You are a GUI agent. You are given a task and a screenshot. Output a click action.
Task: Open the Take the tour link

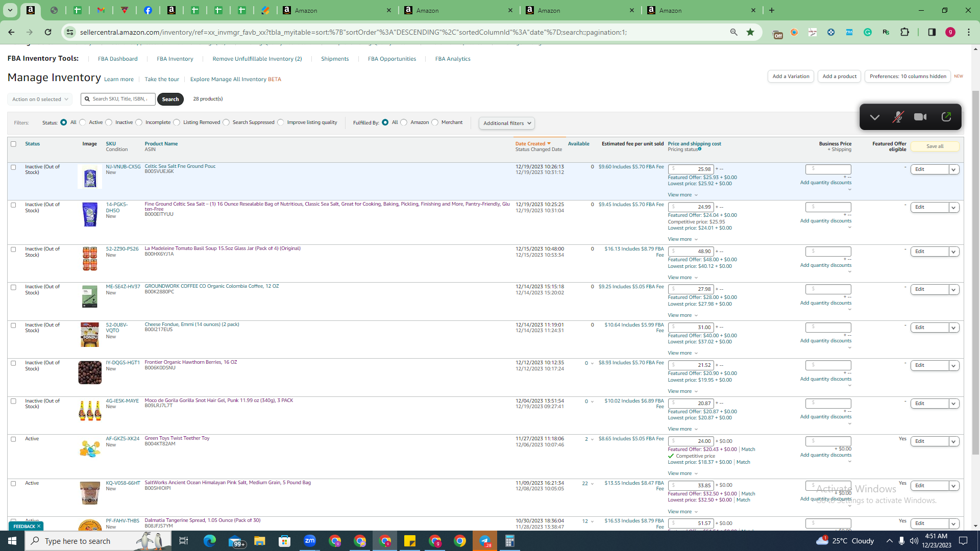point(162,80)
